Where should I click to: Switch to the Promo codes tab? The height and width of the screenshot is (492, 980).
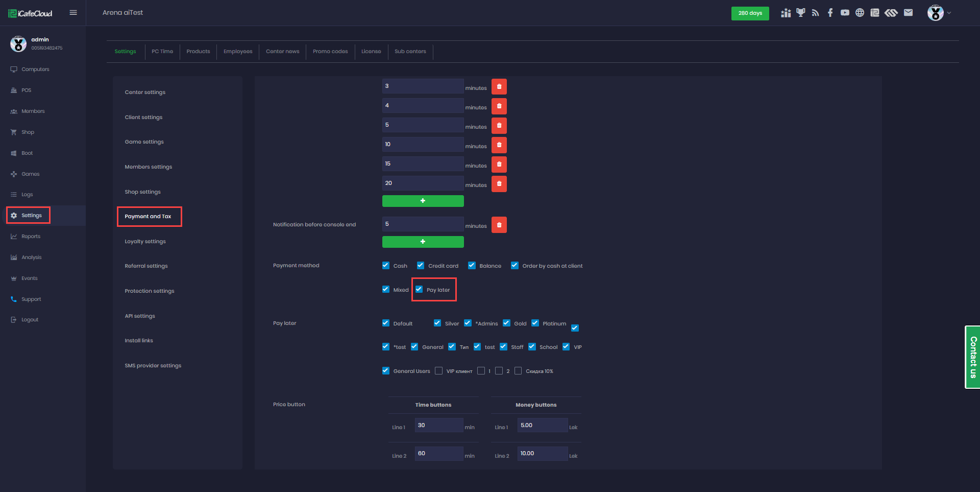click(330, 52)
